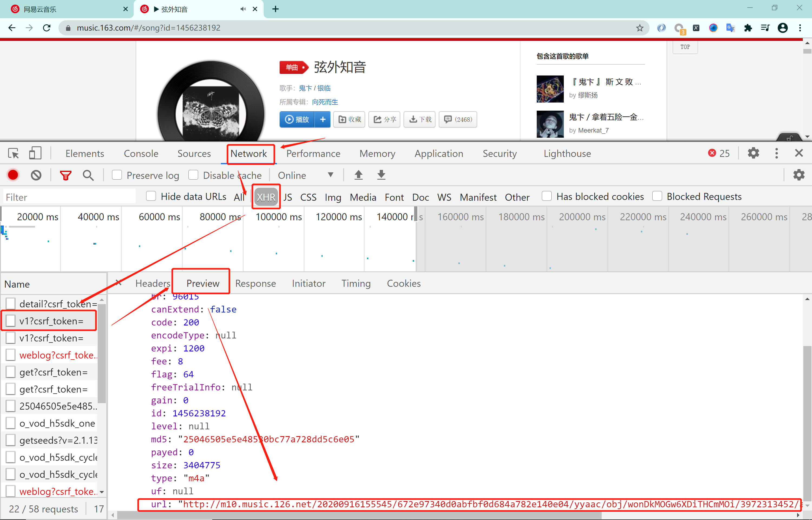Tick the Hide data URLs checkbox
Screen dimensions: 812x520
(x=151, y=196)
